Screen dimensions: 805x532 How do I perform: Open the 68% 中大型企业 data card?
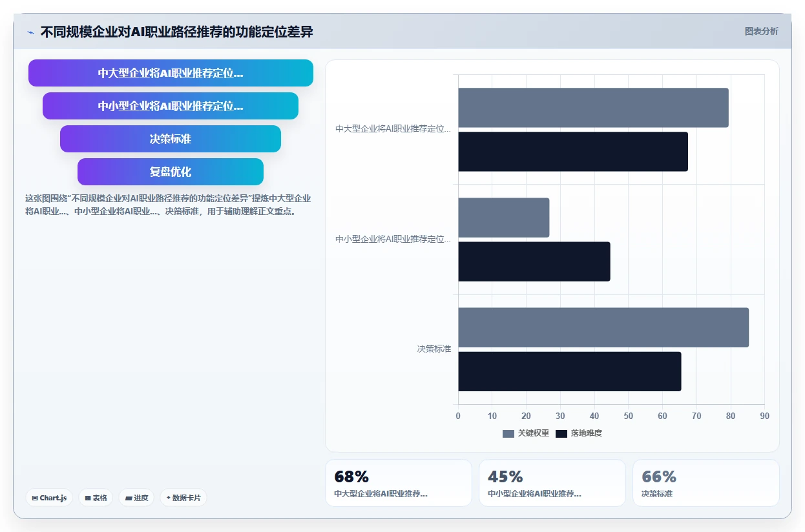(399, 483)
